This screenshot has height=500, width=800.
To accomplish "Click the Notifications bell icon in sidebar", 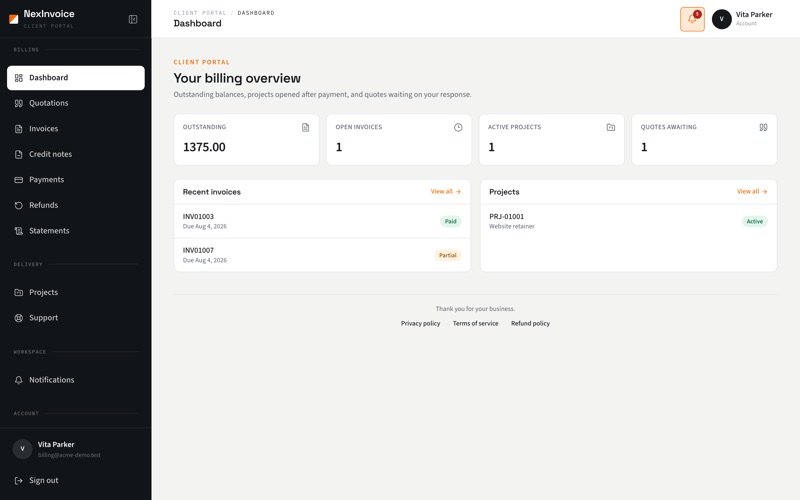I will (x=19, y=380).
